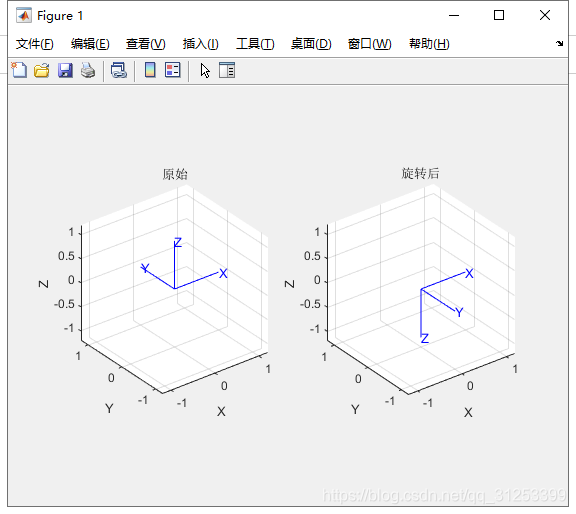
Task: Click the blue Y label in the 原始 plot
Action: click(x=145, y=268)
